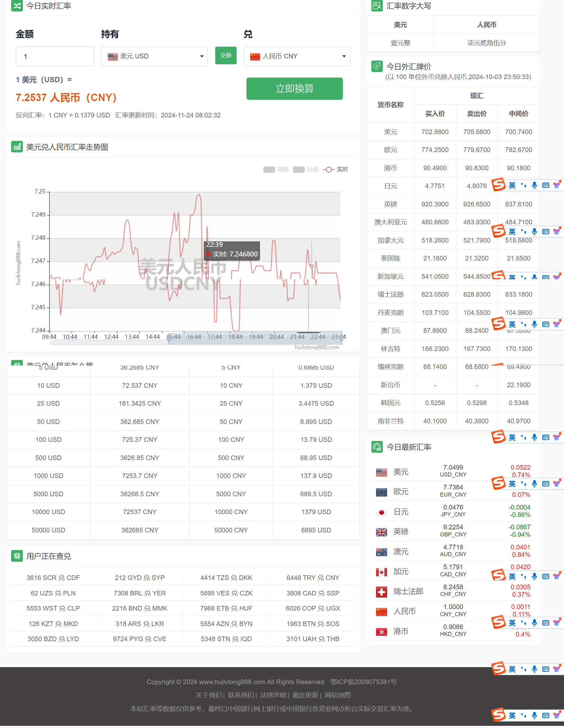Click the Swiss flag beside 瑞士法郎
The image size is (564, 728).
pyautogui.click(x=381, y=592)
